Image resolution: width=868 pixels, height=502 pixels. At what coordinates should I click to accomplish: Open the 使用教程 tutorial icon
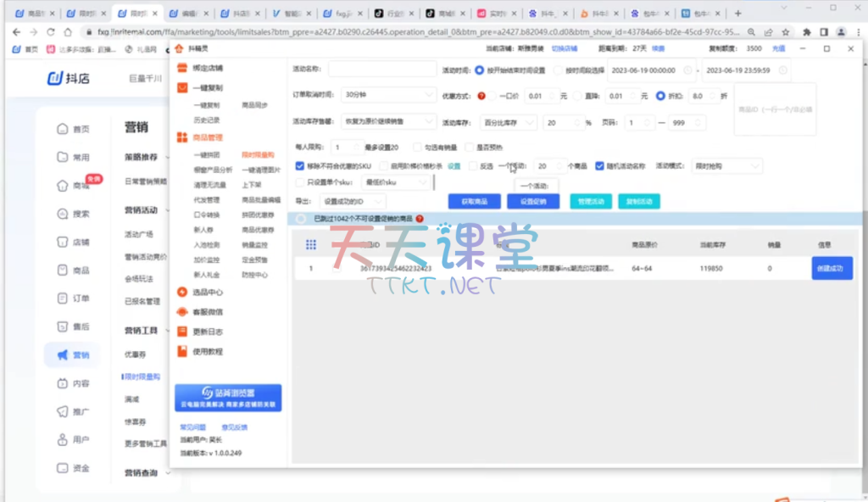click(x=182, y=351)
